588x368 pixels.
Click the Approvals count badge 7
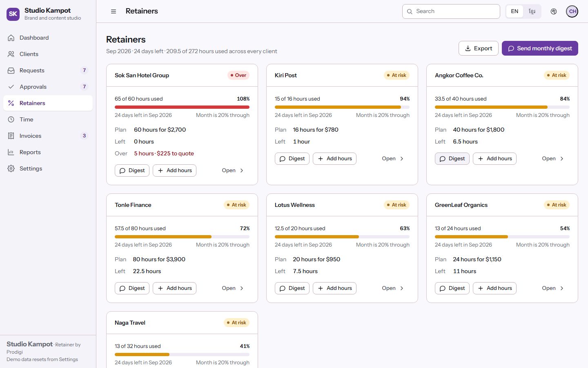tap(85, 87)
